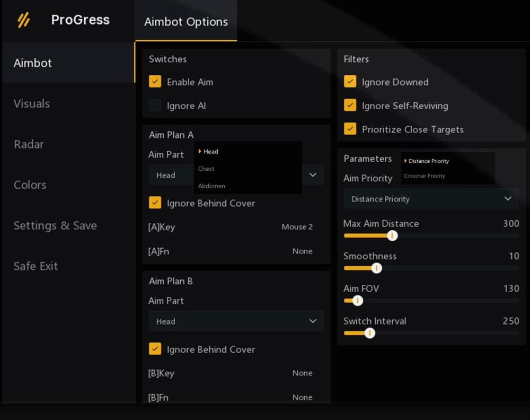
Task: Toggle Prioritize Close Targets checkbox
Action: [350, 129]
